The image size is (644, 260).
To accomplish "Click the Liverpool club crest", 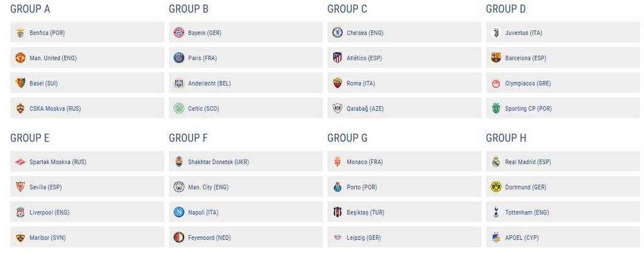I will click(x=20, y=212).
